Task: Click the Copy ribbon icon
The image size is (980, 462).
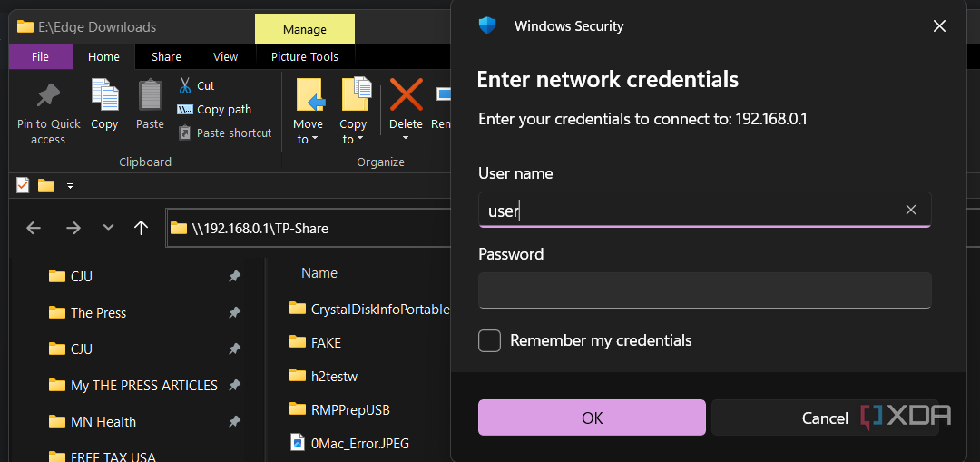Action: (104, 95)
